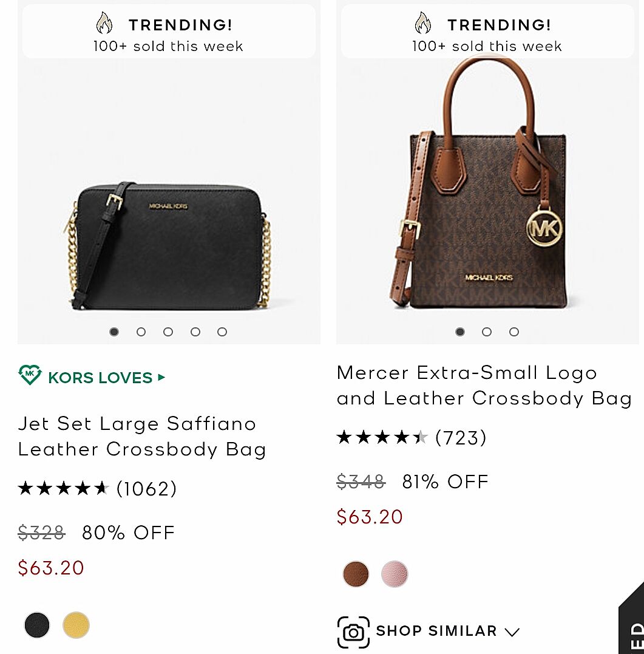Click the Kors Loves heart icon
Screen dimensions: 644x654
[x=30, y=376]
